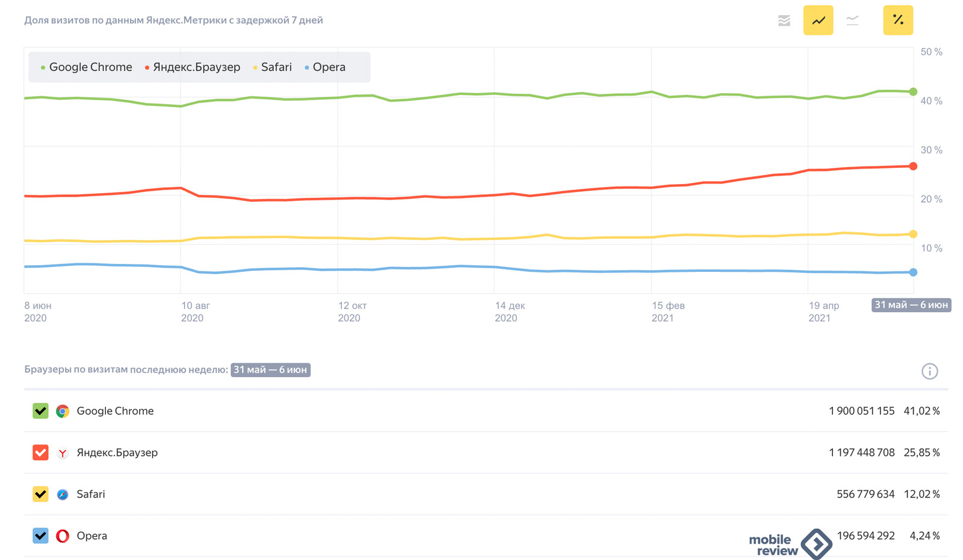Click the '15 фев 2021' axis label
Screen dimensions: 963x560
(x=668, y=312)
